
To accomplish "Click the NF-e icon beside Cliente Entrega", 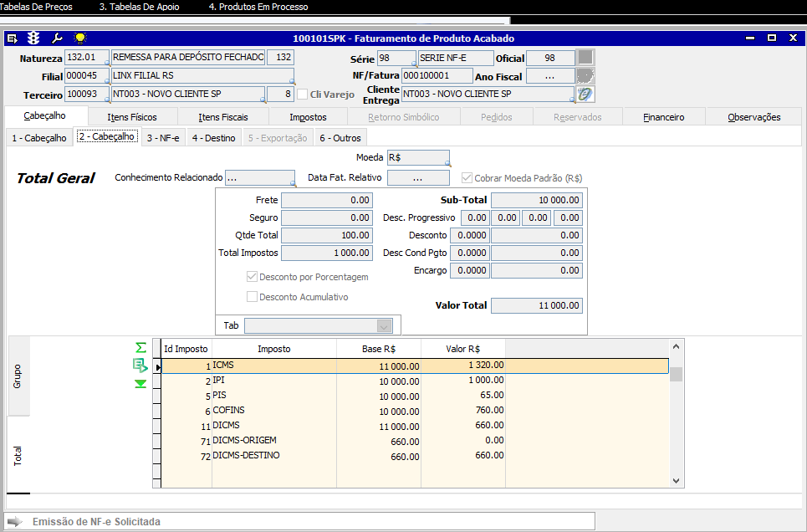I will pos(585,95).
